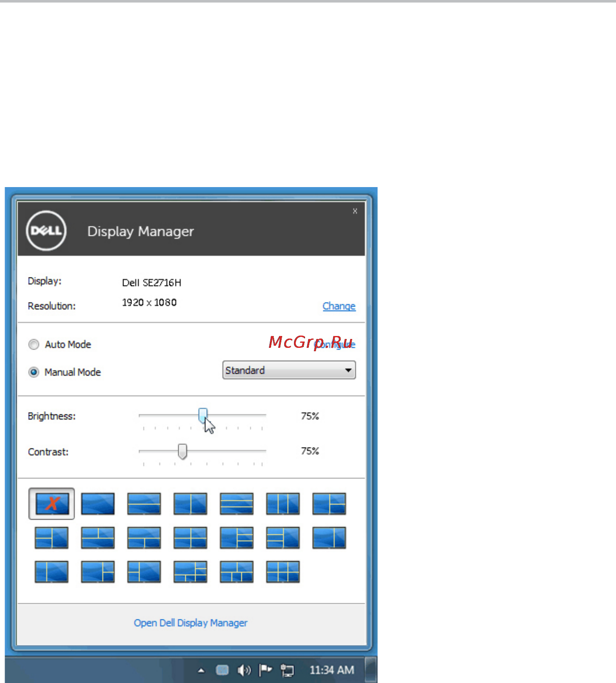This screenshot has width=616, height=683.
Task: Select the layout with three vertical columns
Action: [x=283, y=504]
